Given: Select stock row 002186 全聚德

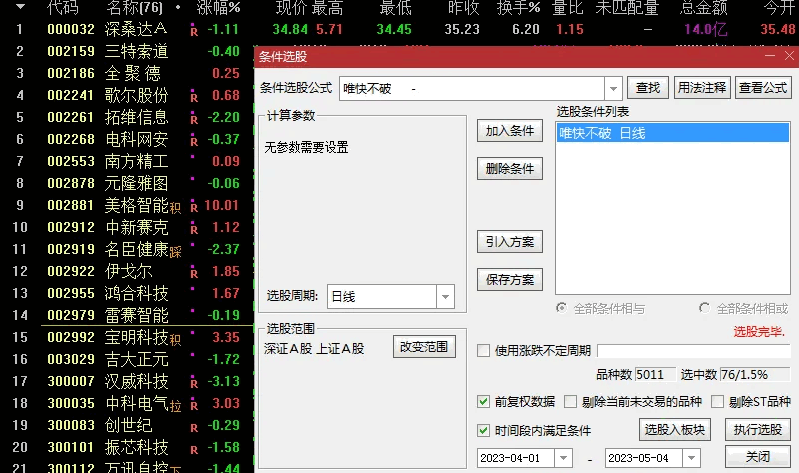Looking at the screenshot, I should tap(127, 73).
